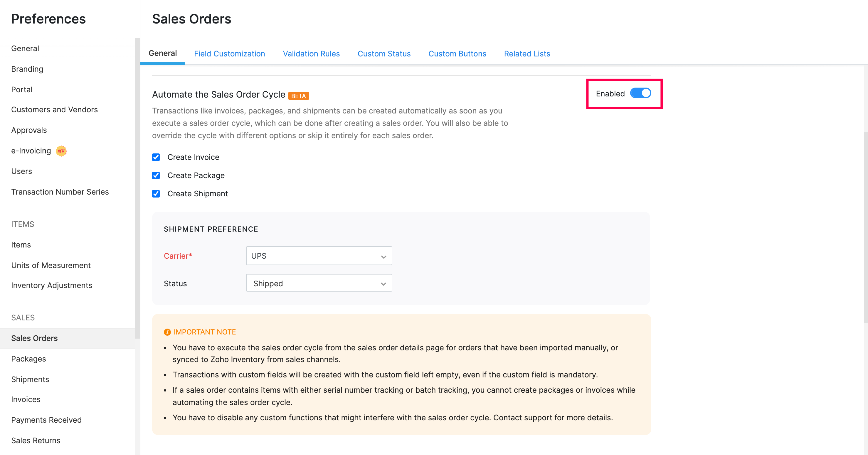Click the Status dropdown chevron arrow
The image size is (868, 455).
point(383,284)
